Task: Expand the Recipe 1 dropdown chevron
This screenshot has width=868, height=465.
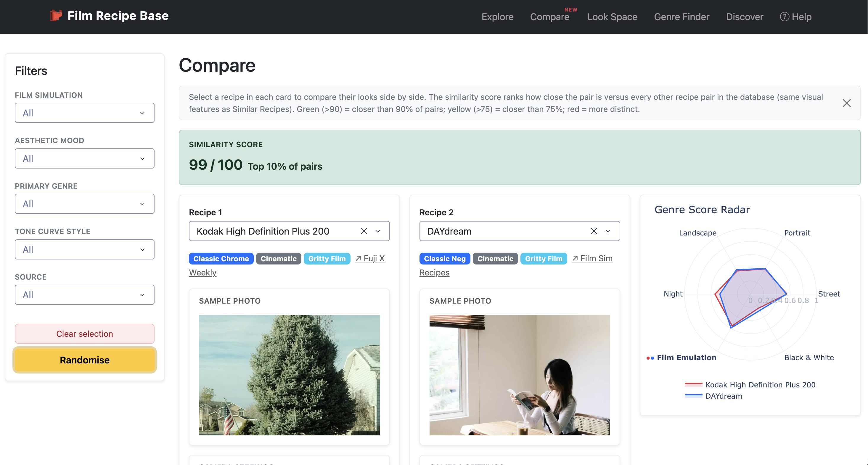Action: click(x=378, y=231)
